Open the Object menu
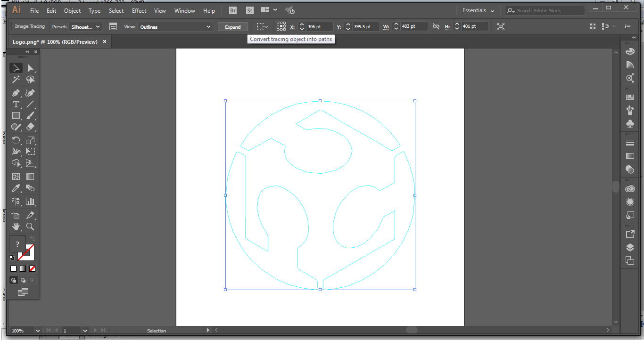The image size is (644, 340). point(72,10)
